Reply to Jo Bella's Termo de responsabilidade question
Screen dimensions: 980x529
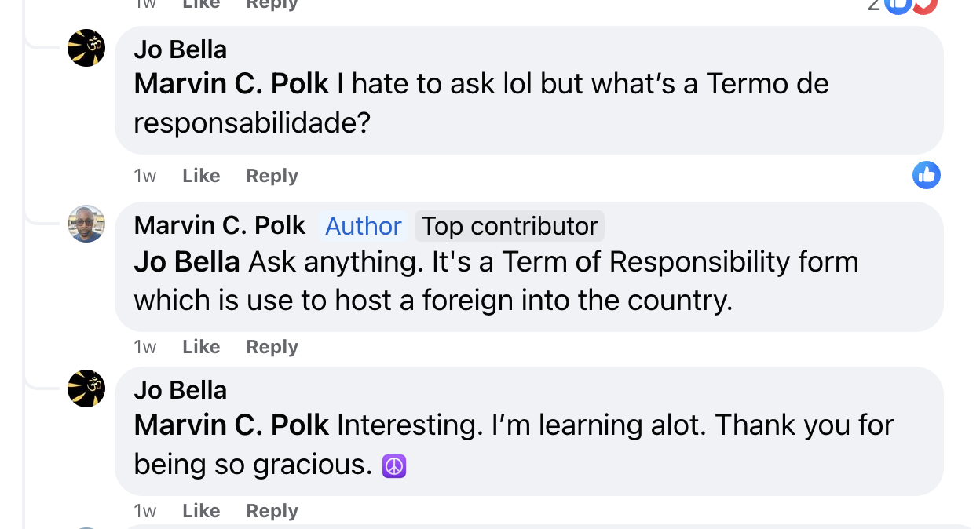click(x=272, y=176)
